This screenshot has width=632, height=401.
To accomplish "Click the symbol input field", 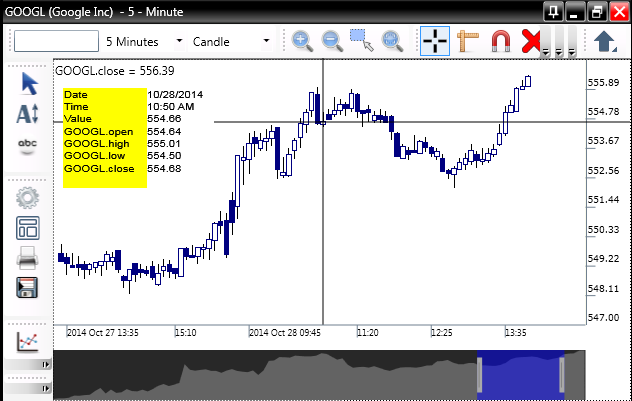I will pyautogui.click(x=56, y=42).
